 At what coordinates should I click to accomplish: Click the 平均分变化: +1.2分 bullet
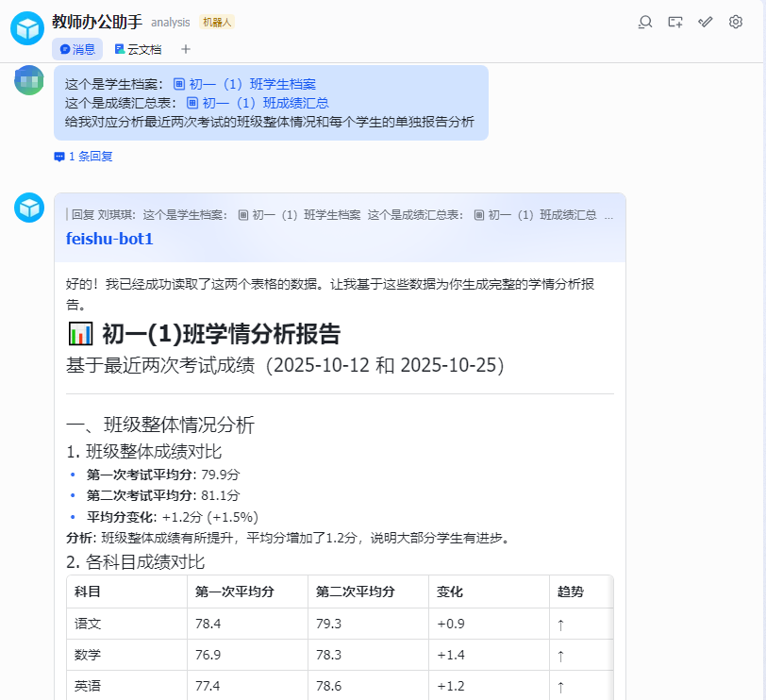[173, 517]
